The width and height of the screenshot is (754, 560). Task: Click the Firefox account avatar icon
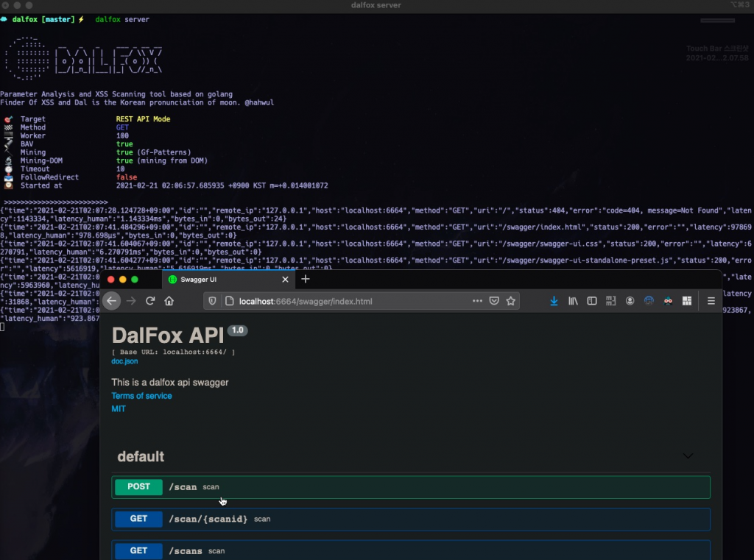tap(630, 301)
